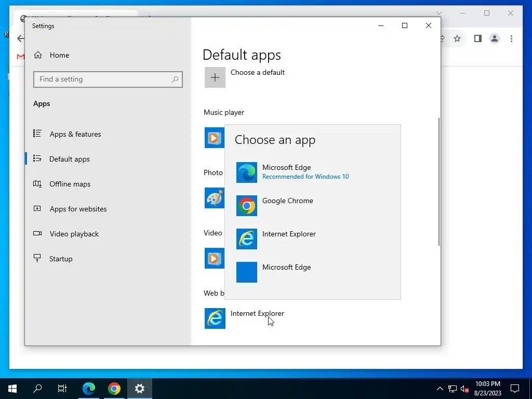Minimize the Settings window
Screen dimensions: 532x399
(x=381, y=25)
